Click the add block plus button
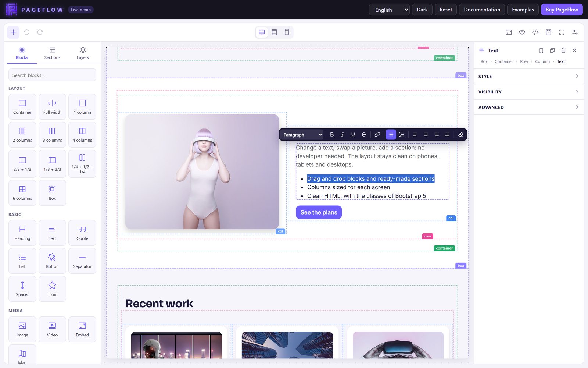 13,32
